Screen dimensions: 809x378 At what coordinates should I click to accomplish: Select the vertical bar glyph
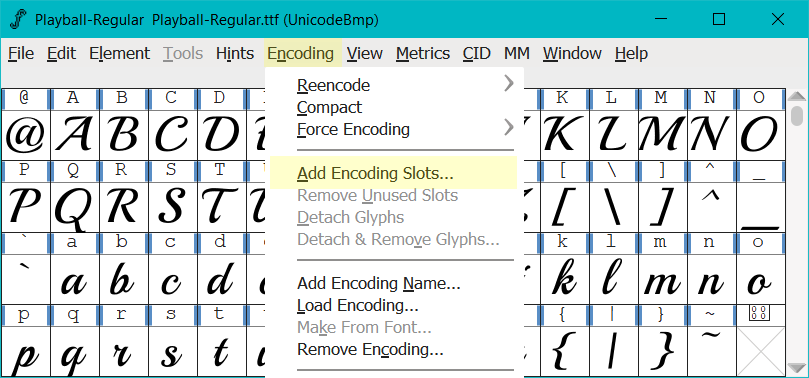[614, 351]
